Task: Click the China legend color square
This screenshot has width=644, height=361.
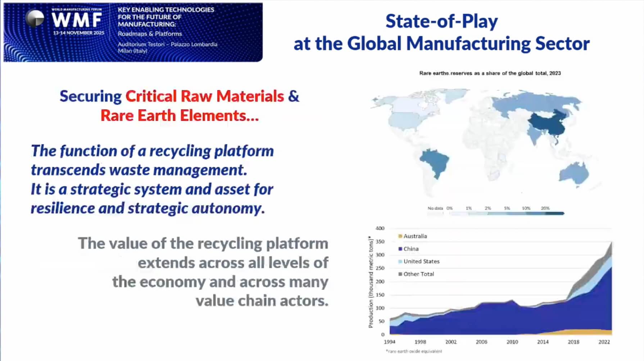Action: pos(400,249)
